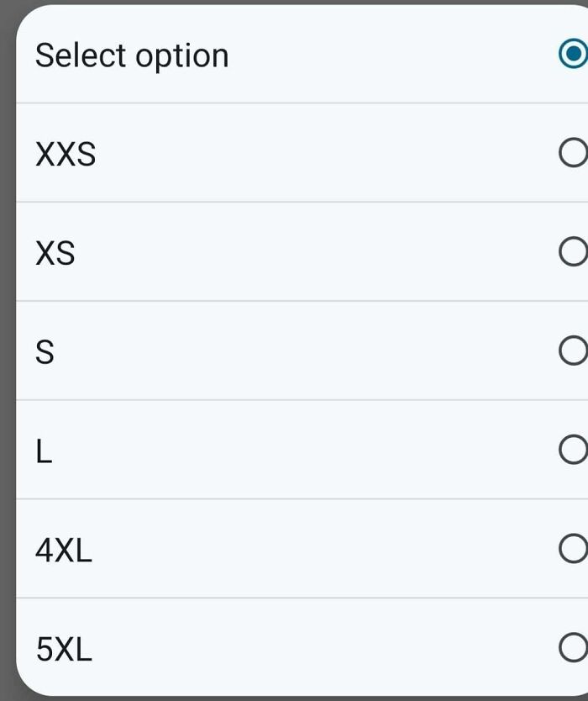Click the L text label
Viewport: 588px width, 701px height.
click(x=43, y=452)
